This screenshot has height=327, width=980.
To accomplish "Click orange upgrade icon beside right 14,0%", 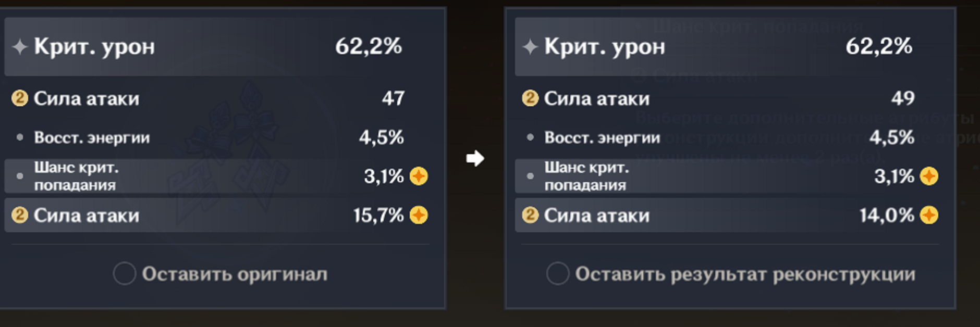I will click(929, 215).
